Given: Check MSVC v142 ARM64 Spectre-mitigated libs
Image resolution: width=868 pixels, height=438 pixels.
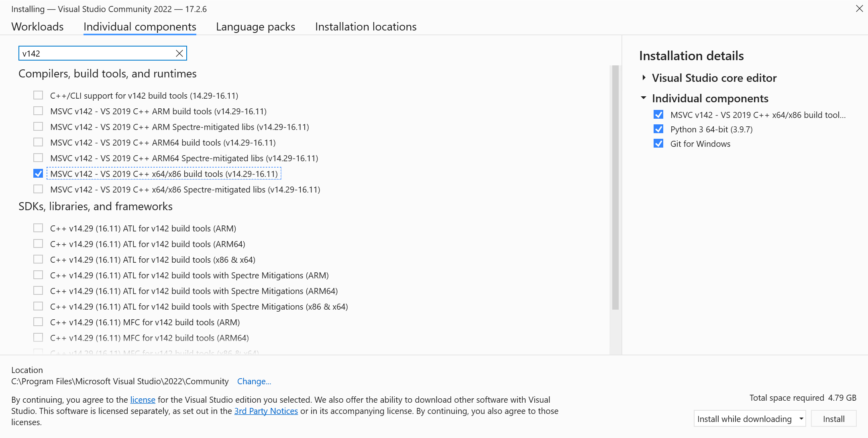Looking at the screenshot, I should tap(38, 158).
